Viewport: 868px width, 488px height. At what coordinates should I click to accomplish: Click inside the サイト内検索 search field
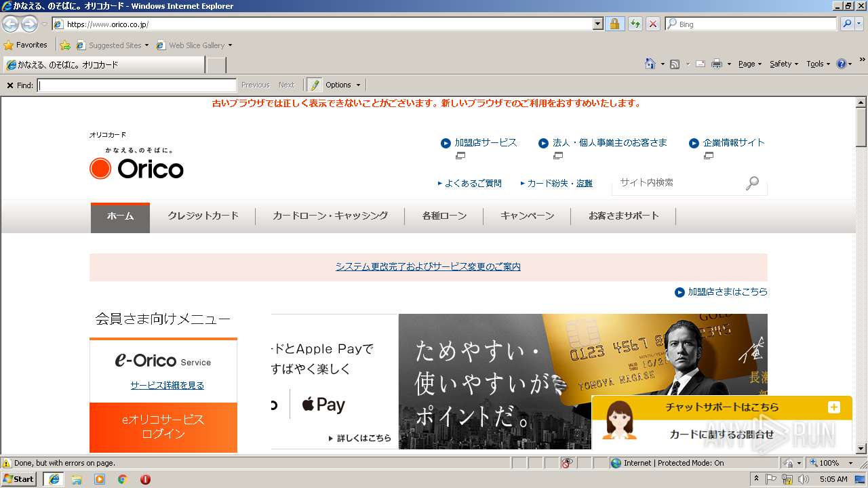[x=678, y=183]
